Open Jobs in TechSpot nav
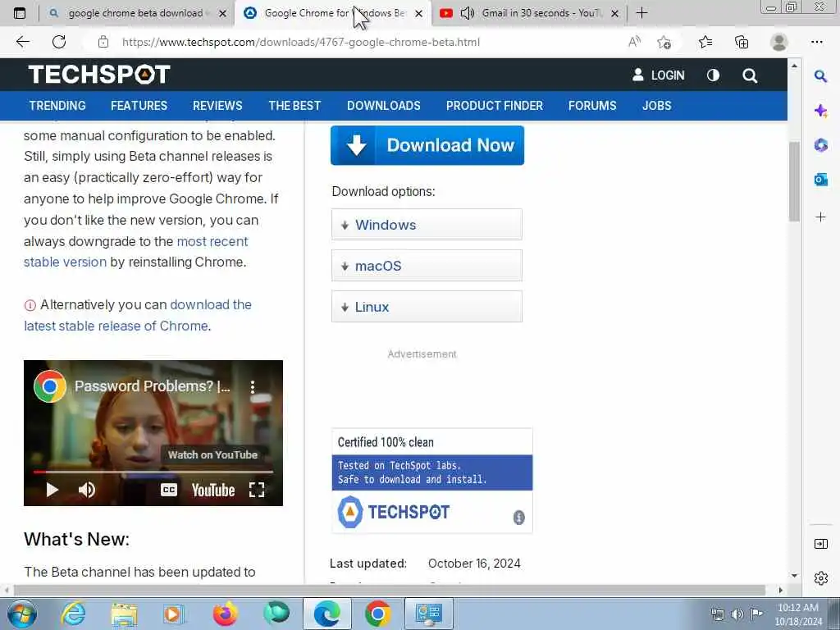 (657, 106)
